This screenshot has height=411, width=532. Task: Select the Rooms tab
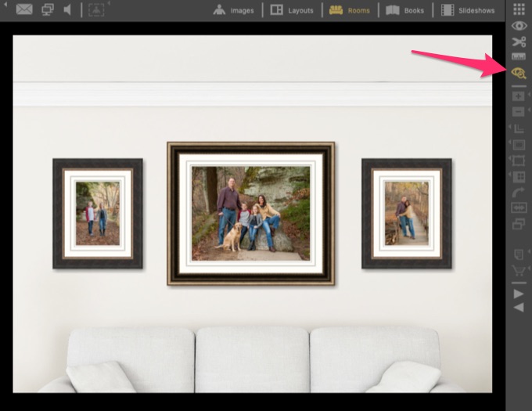pos(349,10)
